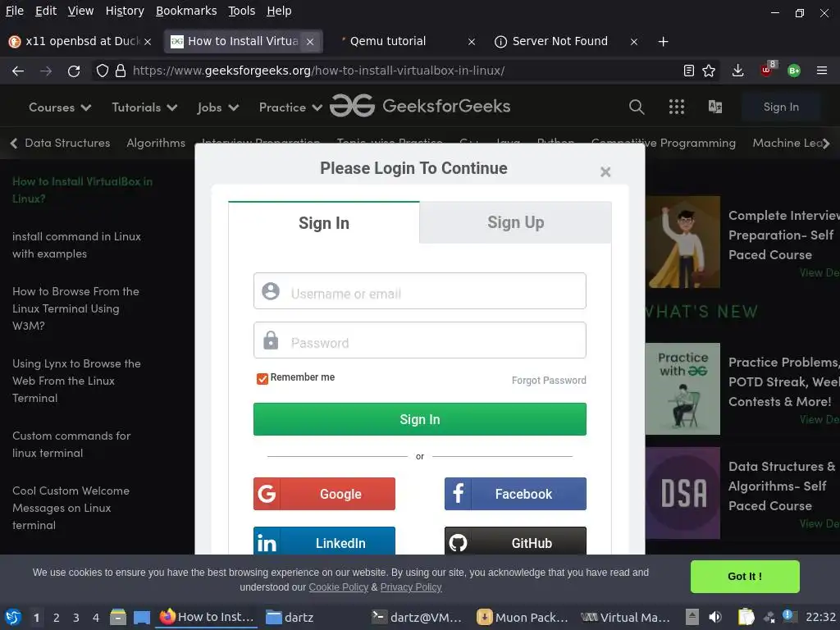Image resolution: width=840 pixels, height=630 pixels.
Task: Expand the Courses dropdown
Action: click(x=59, y=107)
